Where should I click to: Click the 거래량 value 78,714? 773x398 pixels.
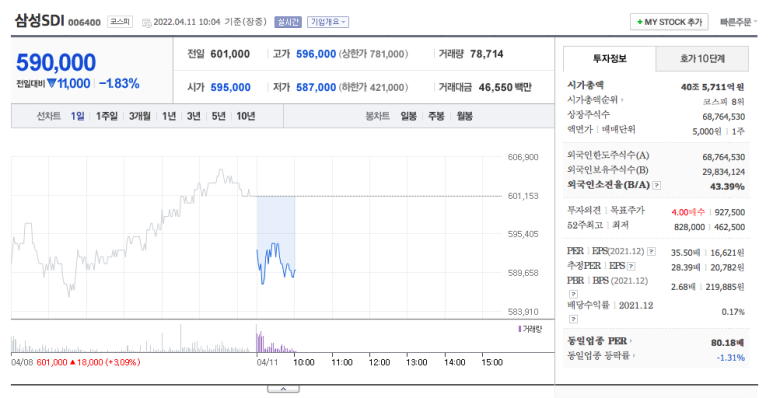487,54
